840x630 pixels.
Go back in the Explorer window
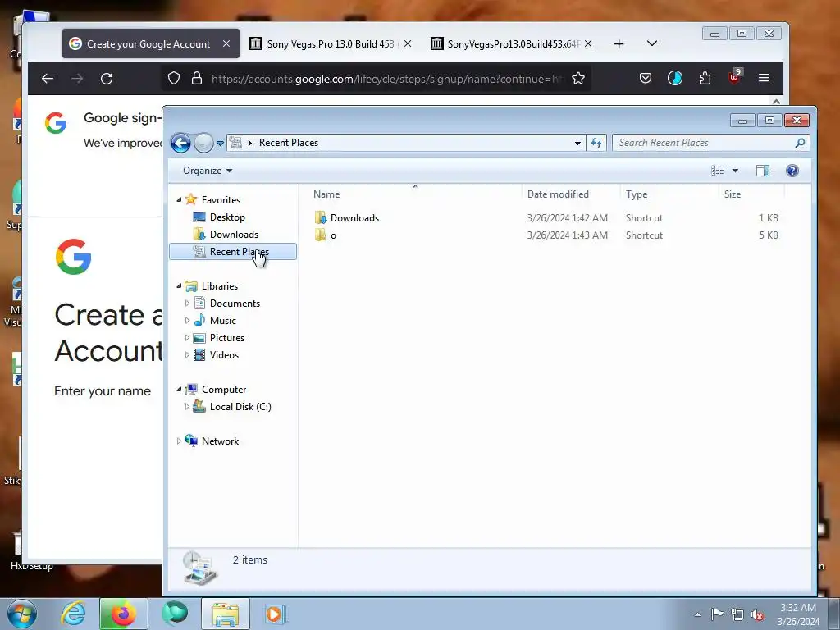180,143
